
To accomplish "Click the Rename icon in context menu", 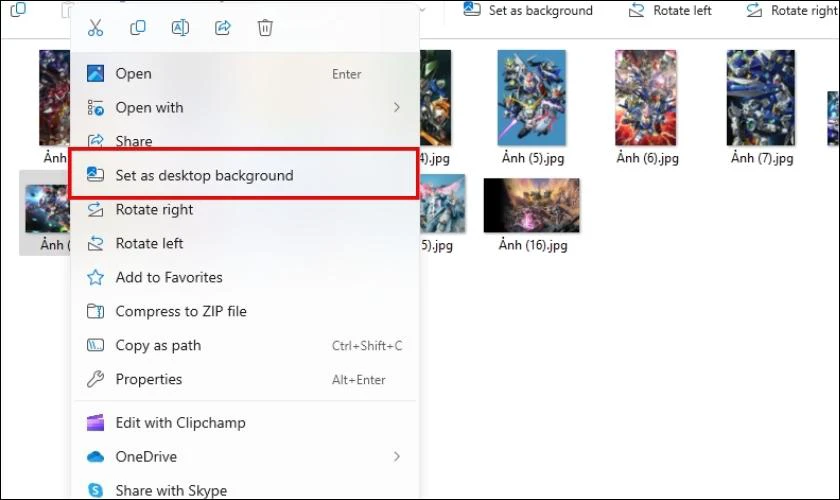I will [x=180, y=27].
